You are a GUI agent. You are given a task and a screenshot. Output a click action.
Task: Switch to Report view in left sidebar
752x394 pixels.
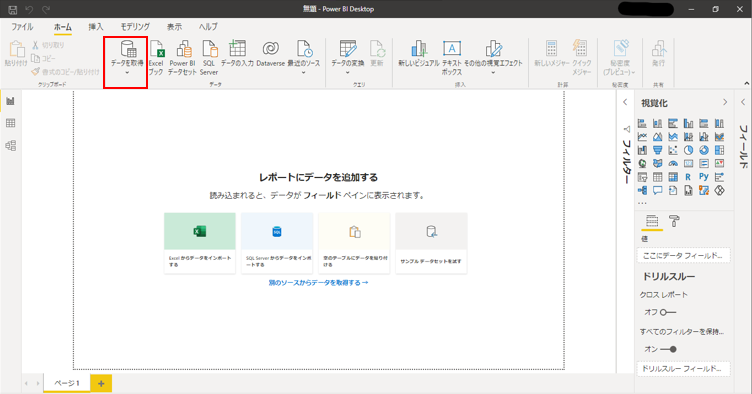coord(11,101)
